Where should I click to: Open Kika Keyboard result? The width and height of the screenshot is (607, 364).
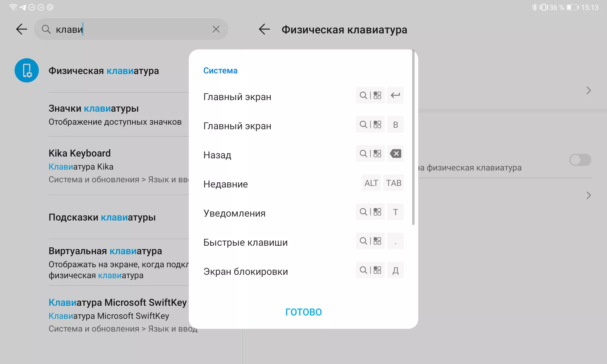118,166
